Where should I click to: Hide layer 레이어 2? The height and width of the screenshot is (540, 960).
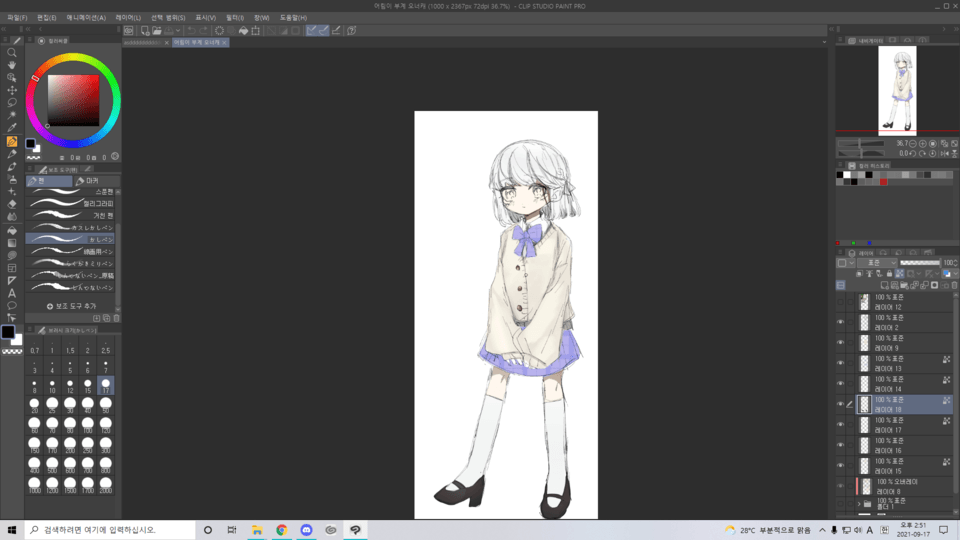coord(840,322)
